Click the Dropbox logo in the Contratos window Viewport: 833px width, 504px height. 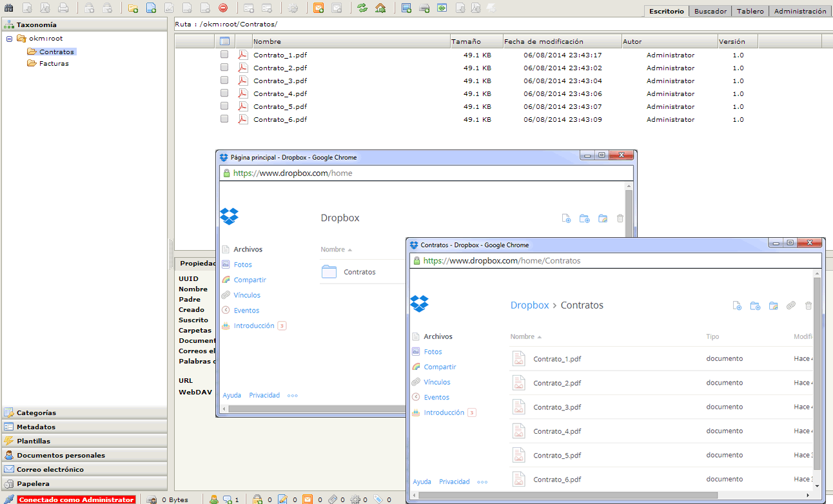click(420, 304)
